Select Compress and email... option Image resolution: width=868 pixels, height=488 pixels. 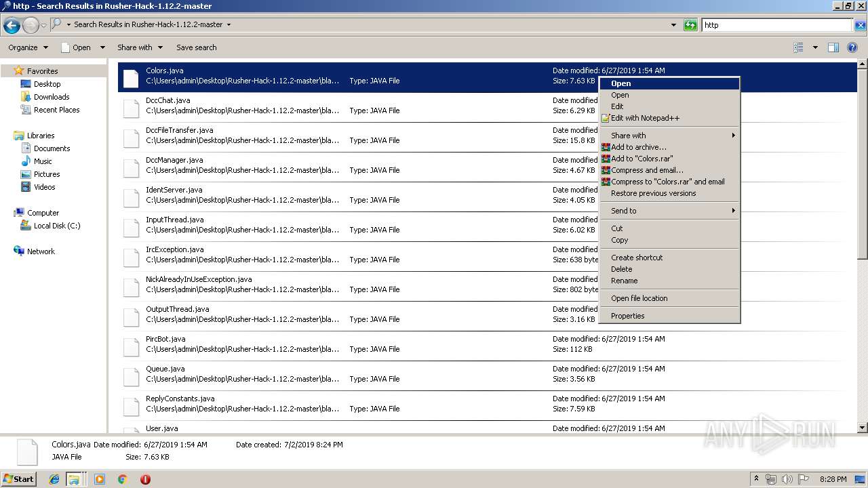coord(669,170)
